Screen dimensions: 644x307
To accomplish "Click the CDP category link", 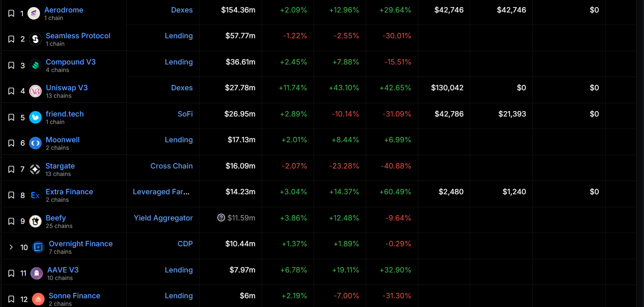I will click(x=185, y=244).
